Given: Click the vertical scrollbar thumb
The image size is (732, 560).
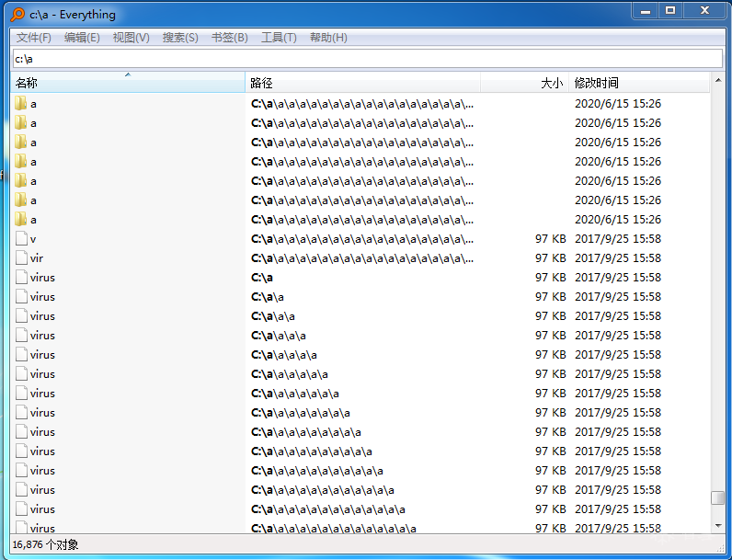Looking at the screenshot, I should (717, 498).
